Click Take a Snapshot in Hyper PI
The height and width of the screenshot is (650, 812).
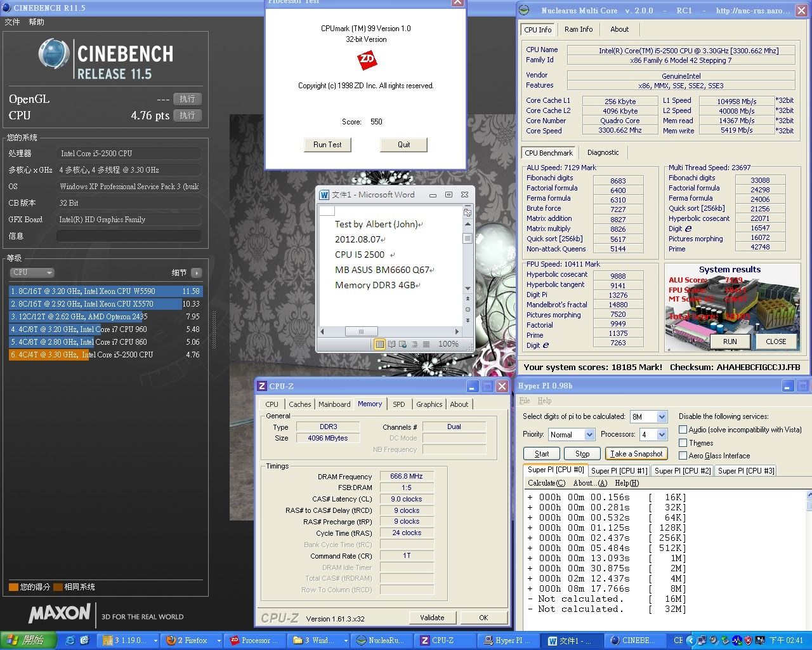[x=636, y=454]
